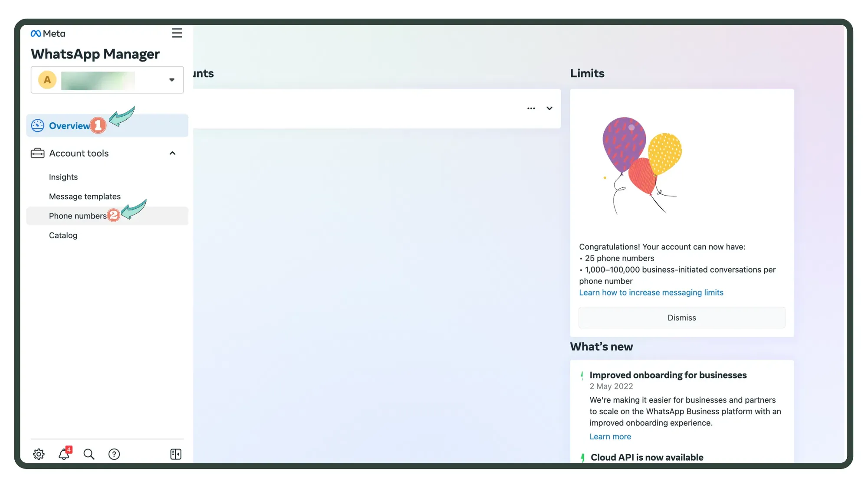Click Dismiss on the Limits notification
Image resolution: width=868 pixels, height=488 pixels.
[x=682, y=318]
